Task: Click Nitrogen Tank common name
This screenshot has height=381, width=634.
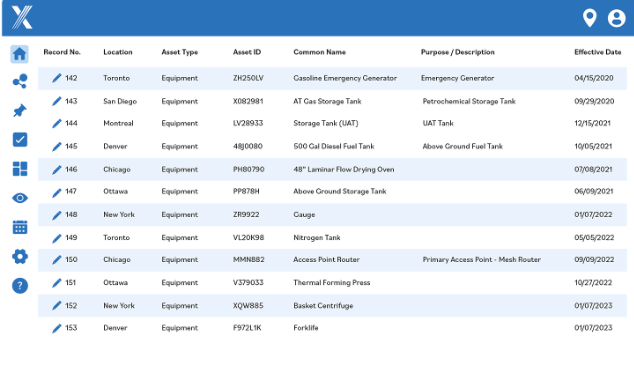Action: (317, 238)
